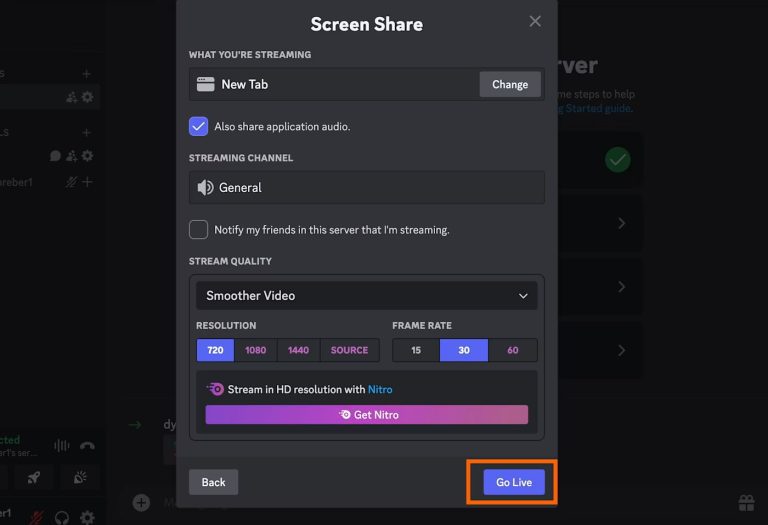Click the Change stream source button

coord(509,84)
